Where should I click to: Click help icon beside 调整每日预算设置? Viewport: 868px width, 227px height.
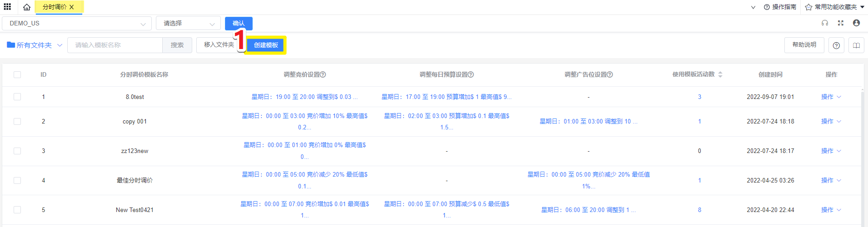(471, 74)
